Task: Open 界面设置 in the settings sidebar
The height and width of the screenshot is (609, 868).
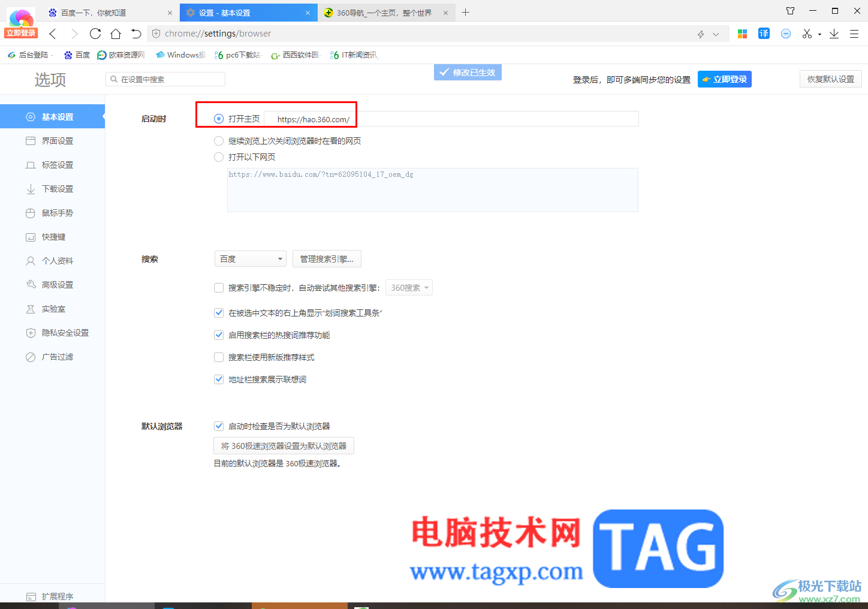Action: coord(53,141)
